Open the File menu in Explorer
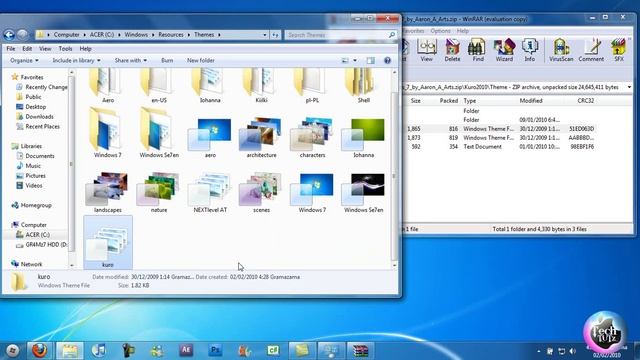Screen dimensions: 640x360 11,49
